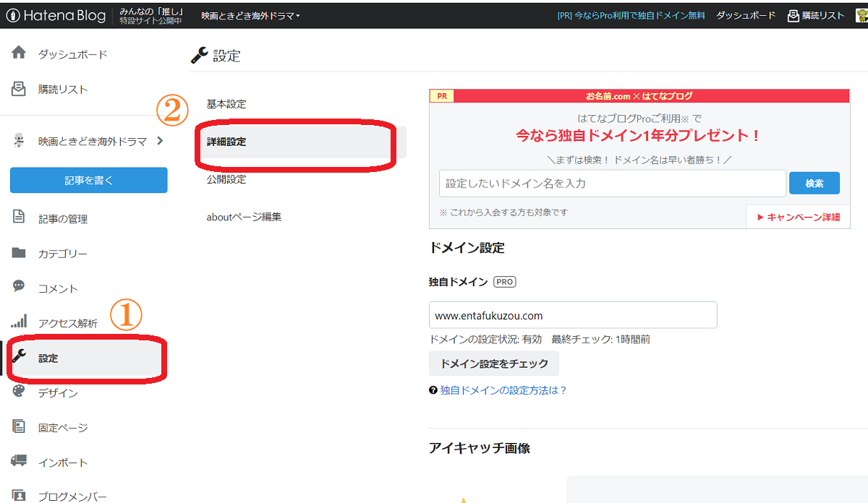Open the 映画ときどき海外ドラマ dropdown in top bar

point(250,15)
